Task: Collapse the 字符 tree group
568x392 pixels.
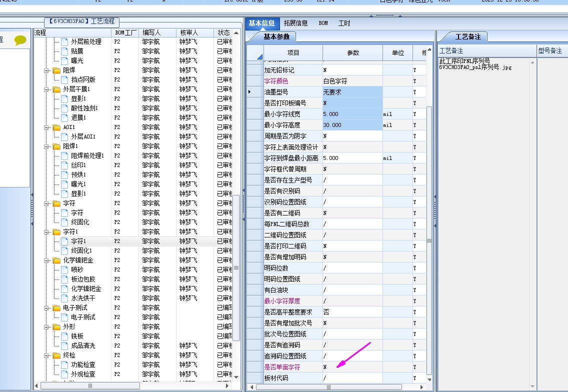Action: 46,203
